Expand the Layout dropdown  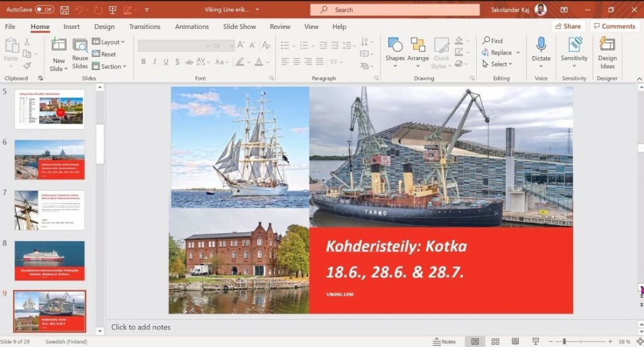tap(108, 42)
